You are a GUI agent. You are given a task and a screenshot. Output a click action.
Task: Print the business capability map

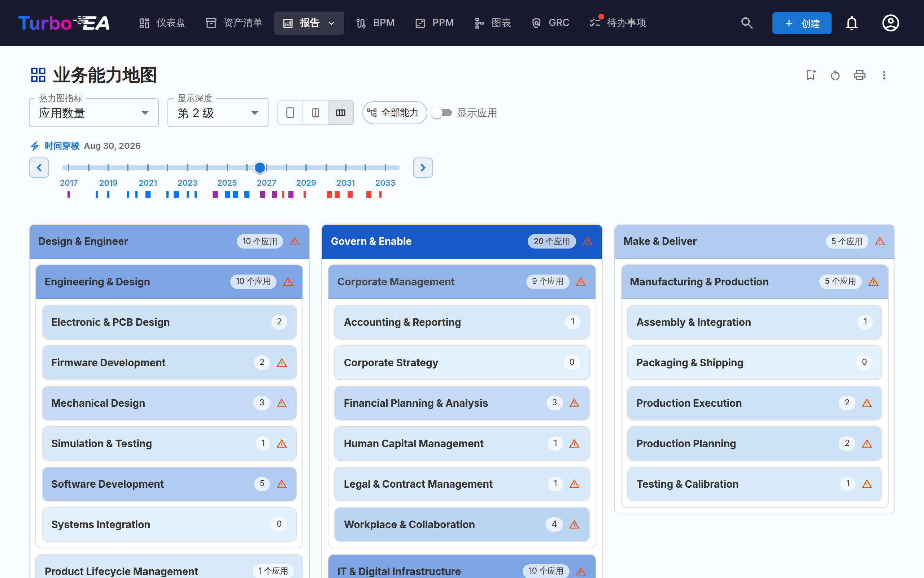pos(859,75)
